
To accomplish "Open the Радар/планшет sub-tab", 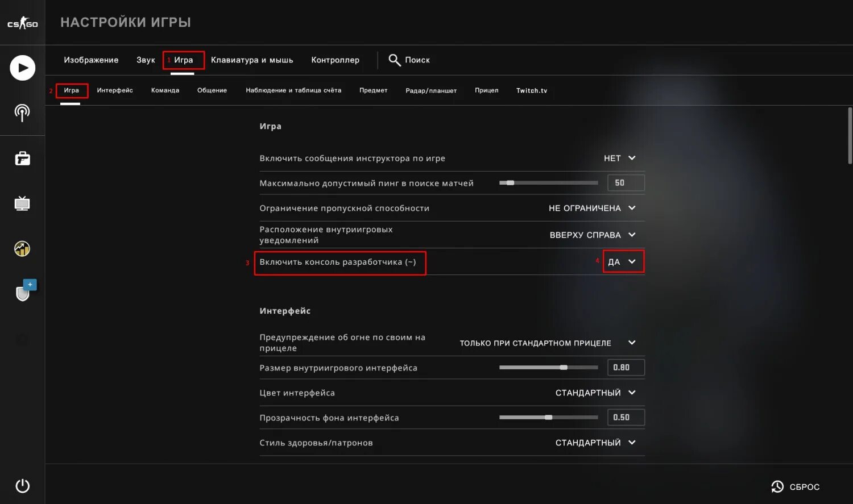I will [431, 90].
